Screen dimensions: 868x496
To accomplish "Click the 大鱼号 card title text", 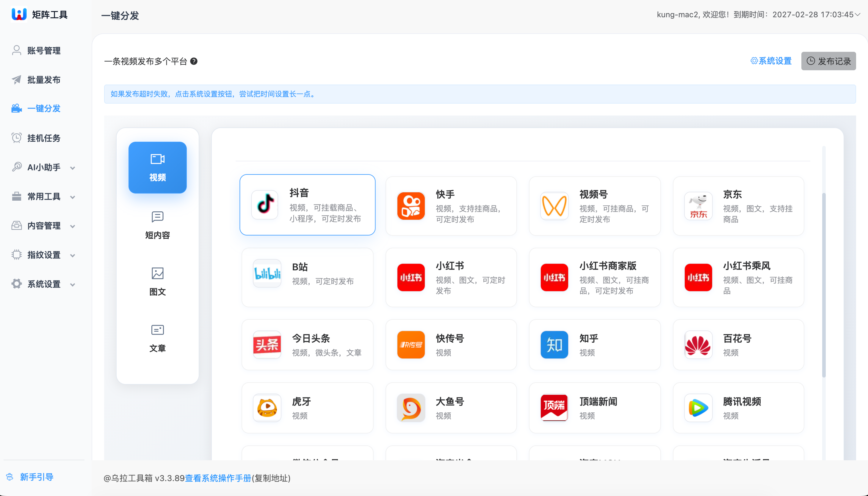I will coord(450,402).
